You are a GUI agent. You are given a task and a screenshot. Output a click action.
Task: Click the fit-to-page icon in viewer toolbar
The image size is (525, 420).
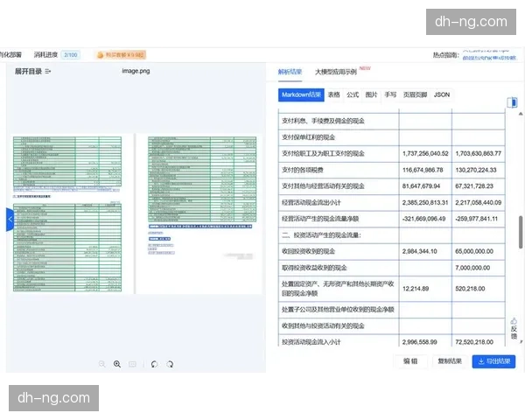click(x=133, y=364)
